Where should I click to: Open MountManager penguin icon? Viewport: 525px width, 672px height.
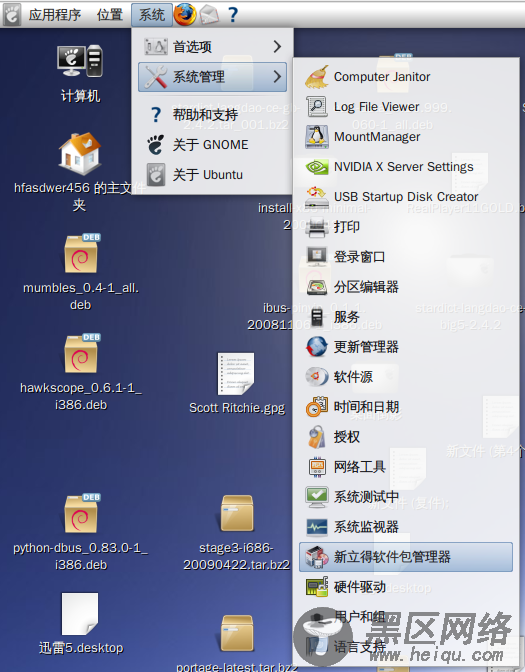(x=317, y=137)
